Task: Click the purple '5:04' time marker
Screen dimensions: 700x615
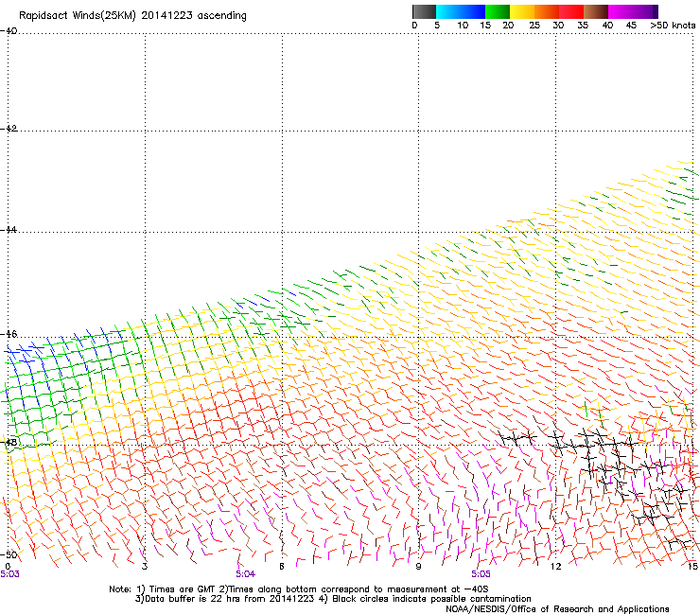Action: [x=246, y=574]
